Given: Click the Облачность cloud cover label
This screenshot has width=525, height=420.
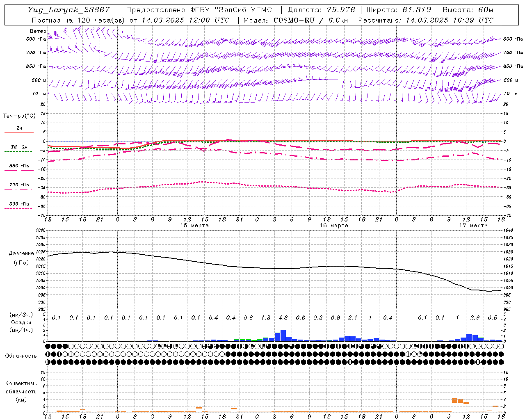Looking at the screenshot, I should (21, 356).
